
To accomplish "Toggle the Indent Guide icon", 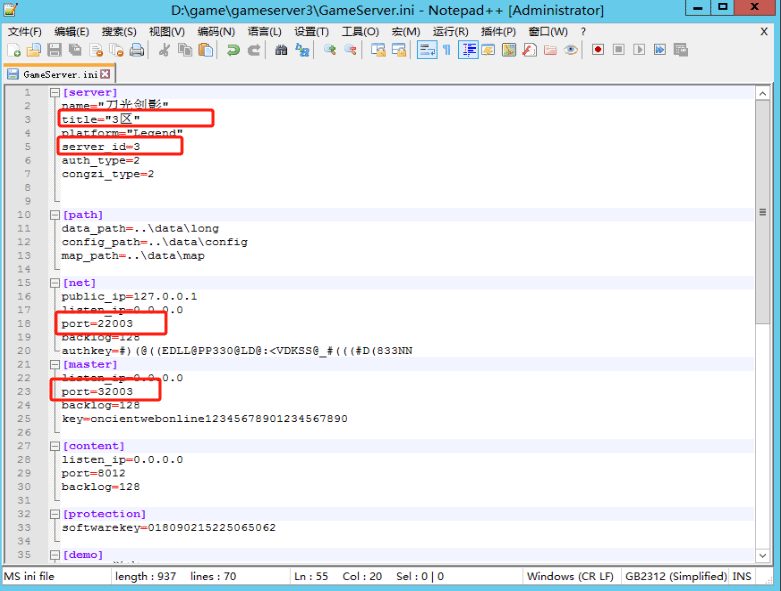I will [468, 50].
